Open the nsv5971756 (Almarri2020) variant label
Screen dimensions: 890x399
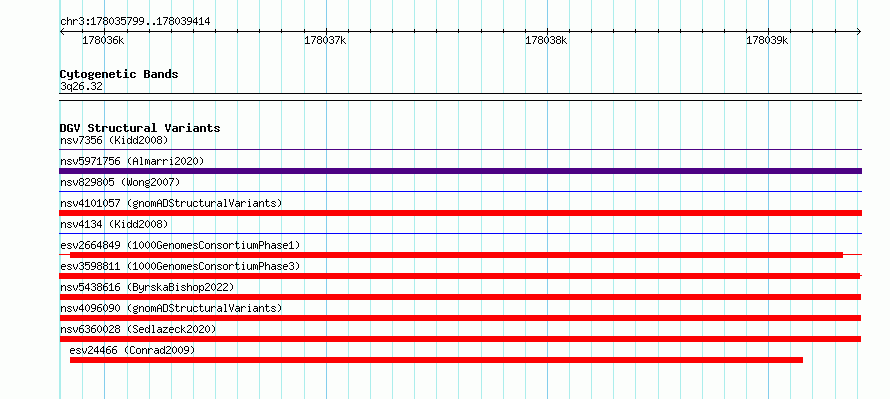pos(132,161)
